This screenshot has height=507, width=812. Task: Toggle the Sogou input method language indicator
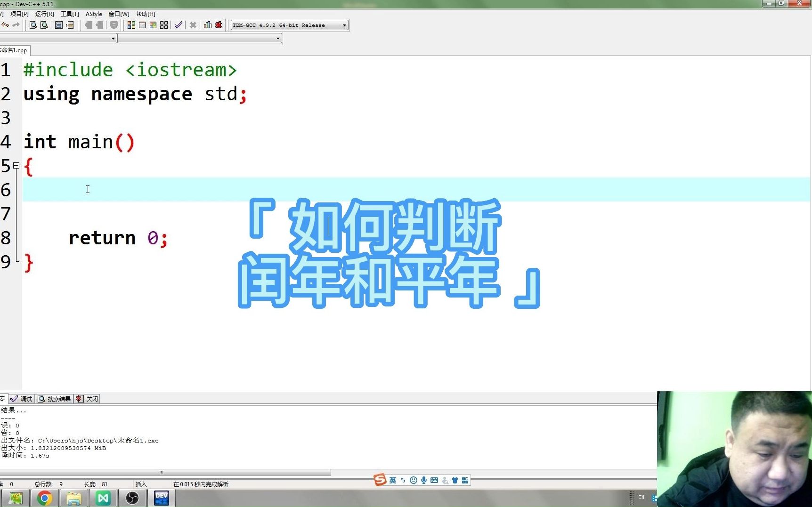[x=392, y=480]
